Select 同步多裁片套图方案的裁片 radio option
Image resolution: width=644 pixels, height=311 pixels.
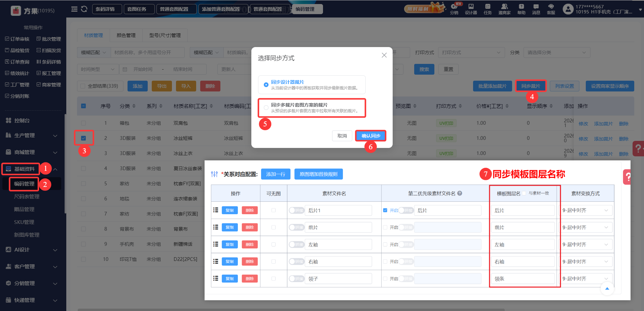click(x=266, y=108)
